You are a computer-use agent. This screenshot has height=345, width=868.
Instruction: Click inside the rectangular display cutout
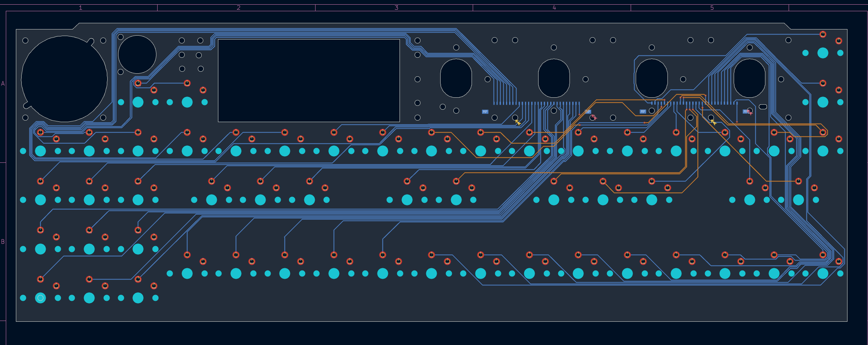click(309, 81)
